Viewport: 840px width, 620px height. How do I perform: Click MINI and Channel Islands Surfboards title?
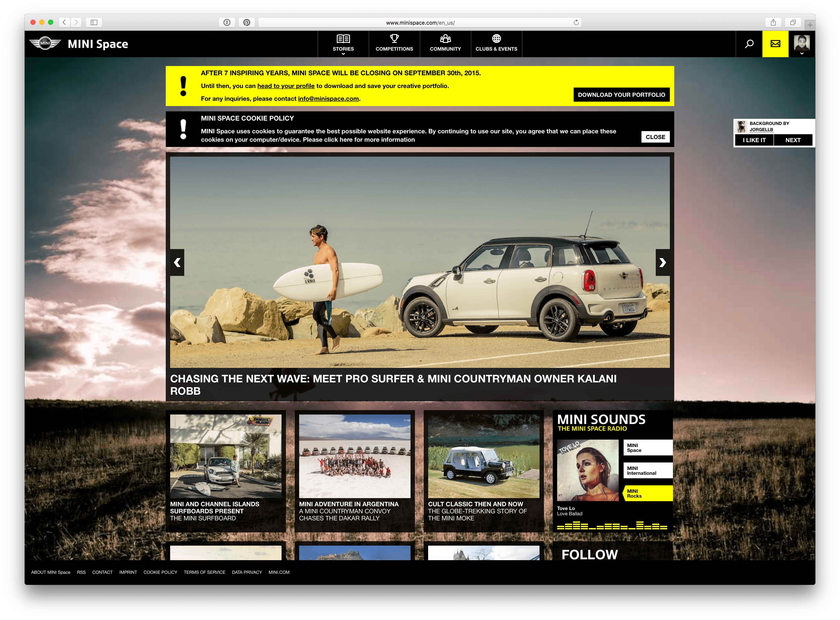click(x=214, y=507)
